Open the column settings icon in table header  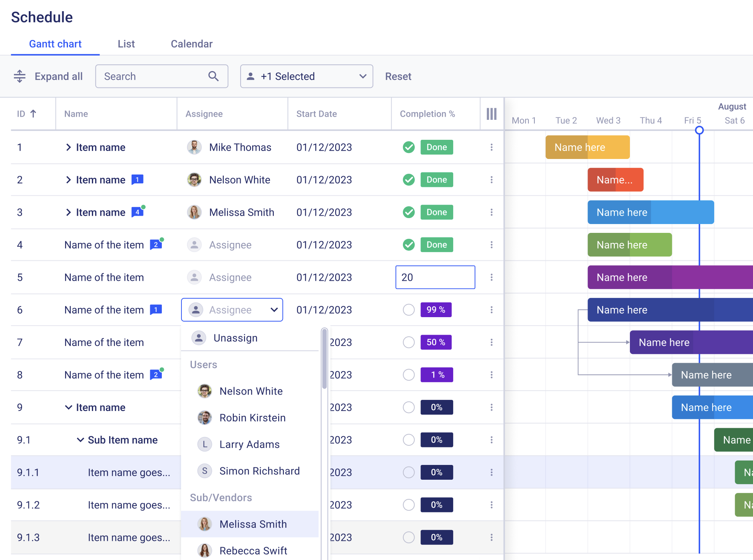[492, 114]
